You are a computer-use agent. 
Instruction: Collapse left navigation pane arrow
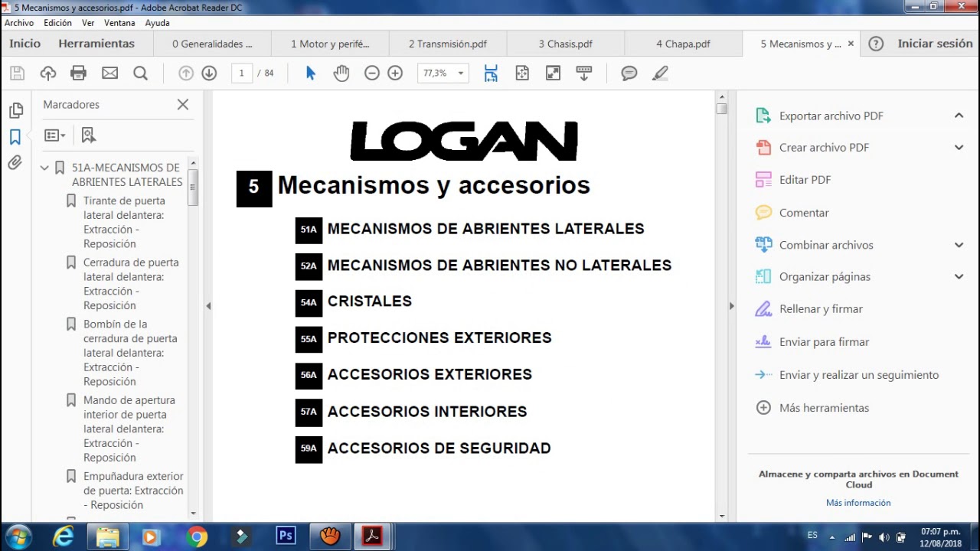[x=208, y=306]
